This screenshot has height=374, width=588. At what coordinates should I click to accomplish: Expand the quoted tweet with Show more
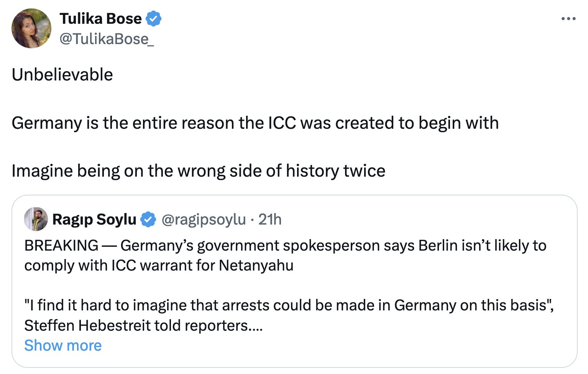click(63, 345)
